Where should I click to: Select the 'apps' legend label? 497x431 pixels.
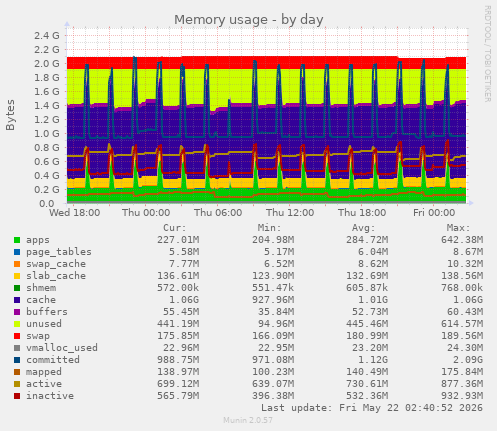[x=38, y=240]
